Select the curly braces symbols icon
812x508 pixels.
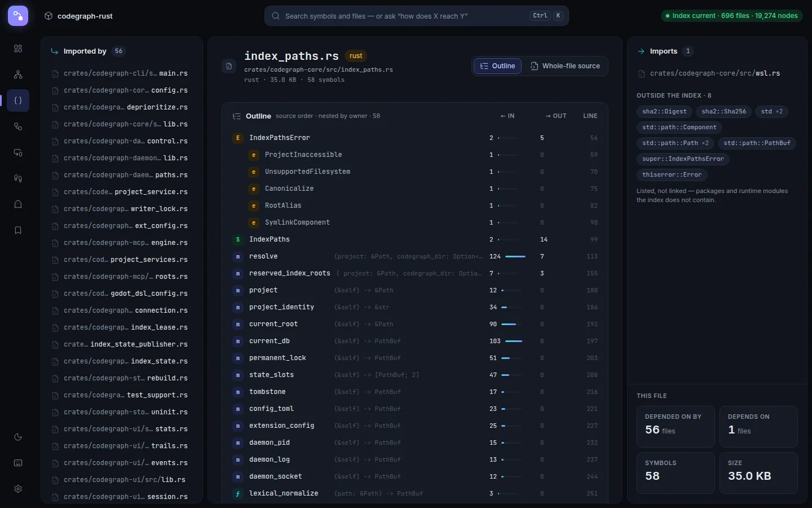click(x=18, y=100)
